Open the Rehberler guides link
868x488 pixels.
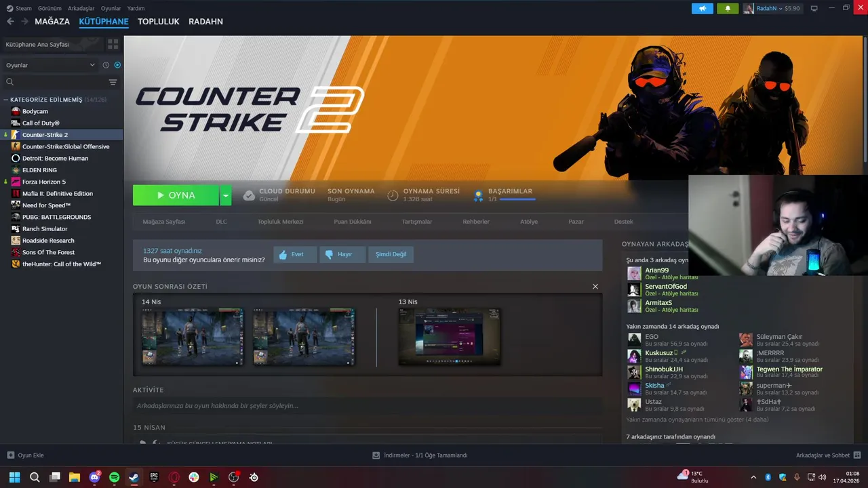coord(476,222)
